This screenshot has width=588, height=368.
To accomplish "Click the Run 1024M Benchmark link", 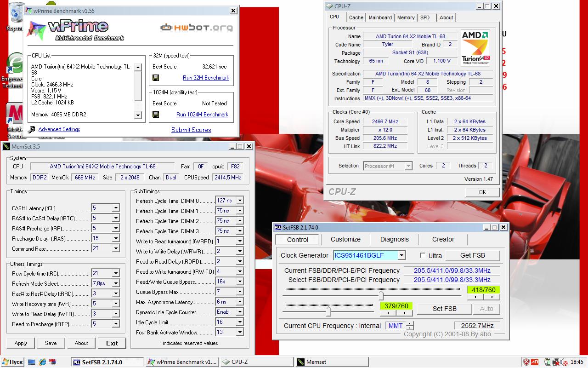I will point(202,115).
